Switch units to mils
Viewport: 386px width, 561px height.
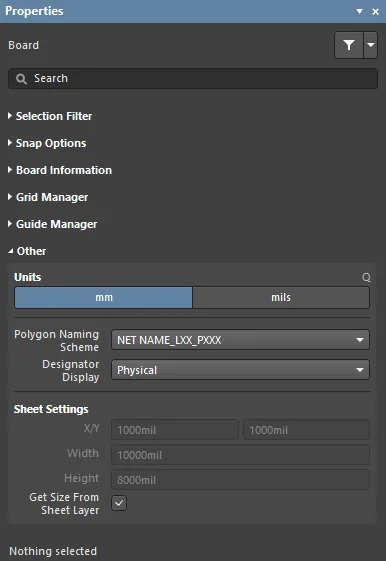point(281,297)
